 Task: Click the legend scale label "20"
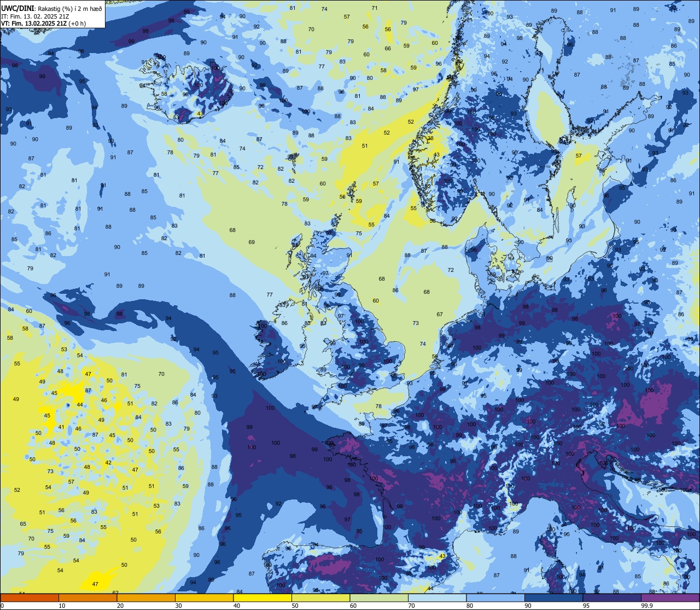click(x=120, y=606)
